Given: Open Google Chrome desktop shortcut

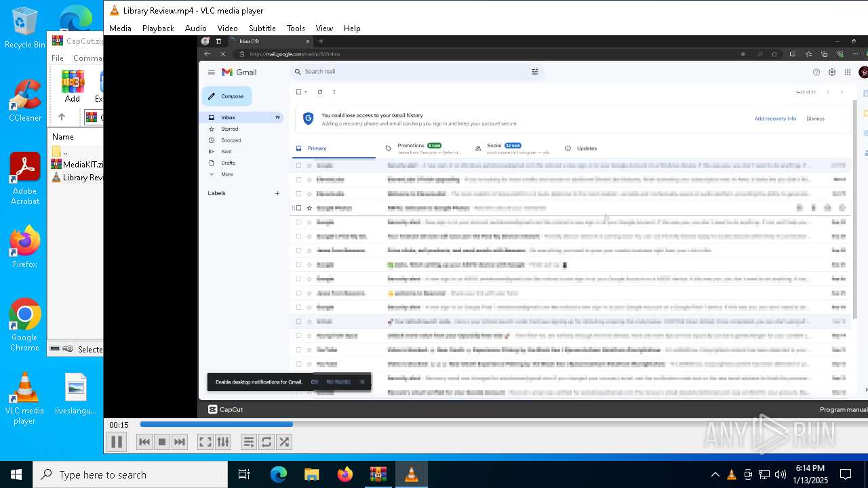Looking at the screenshot, I should click(24, 325).
